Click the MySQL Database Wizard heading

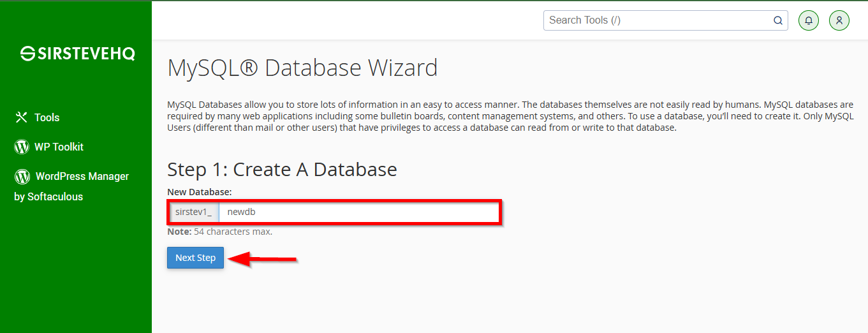(x=302, y=68)
